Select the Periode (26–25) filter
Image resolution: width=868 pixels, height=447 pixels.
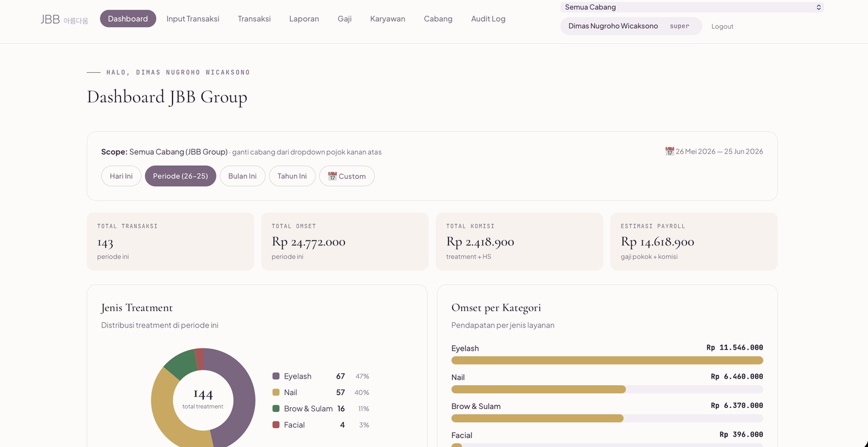coord(181,176)
